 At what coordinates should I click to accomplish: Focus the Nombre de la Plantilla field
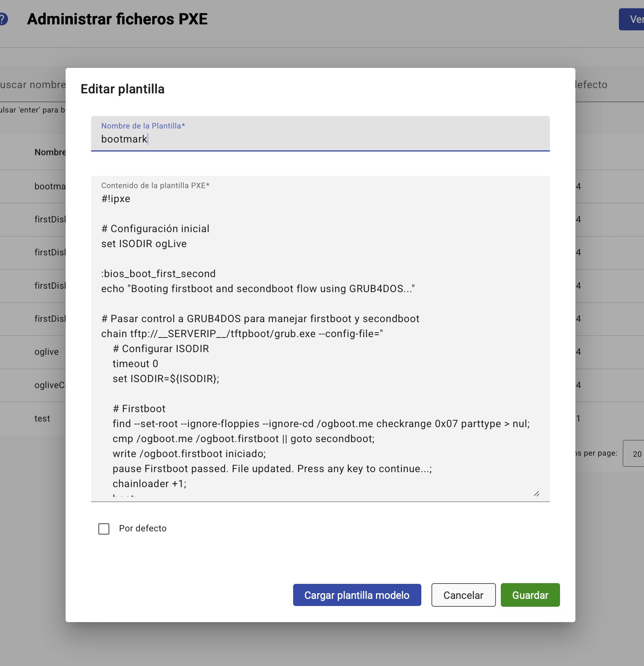320,139
